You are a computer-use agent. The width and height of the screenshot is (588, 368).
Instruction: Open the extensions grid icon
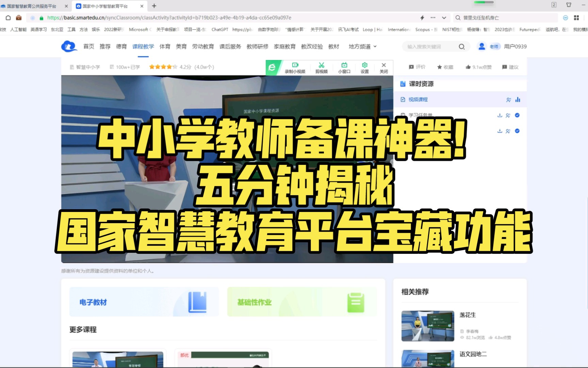[576, 18]
